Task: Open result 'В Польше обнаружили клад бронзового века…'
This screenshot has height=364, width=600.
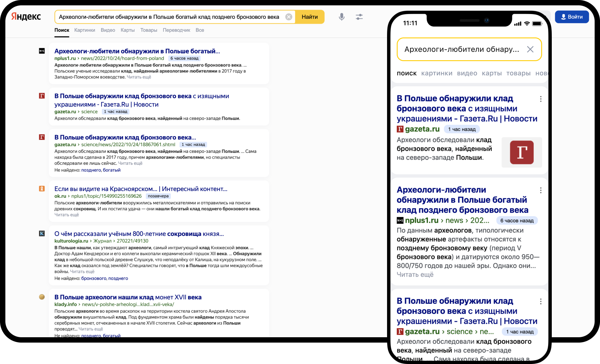Action: point(125,138)
